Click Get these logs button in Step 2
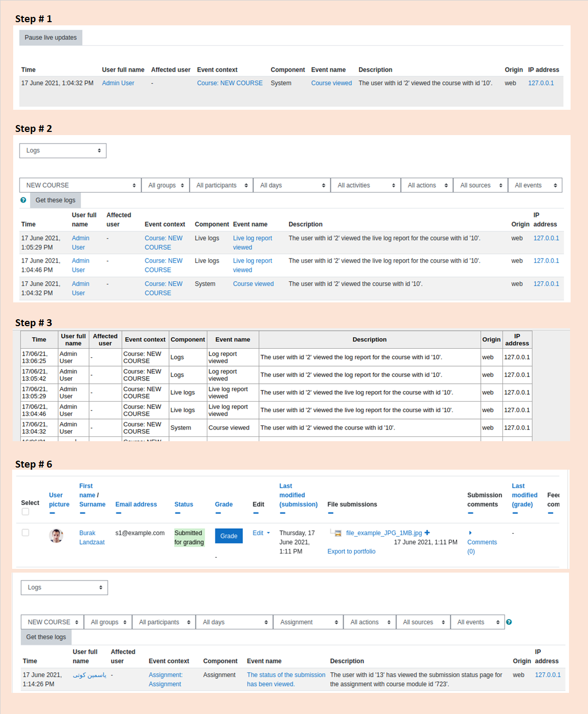 [55, 200]
